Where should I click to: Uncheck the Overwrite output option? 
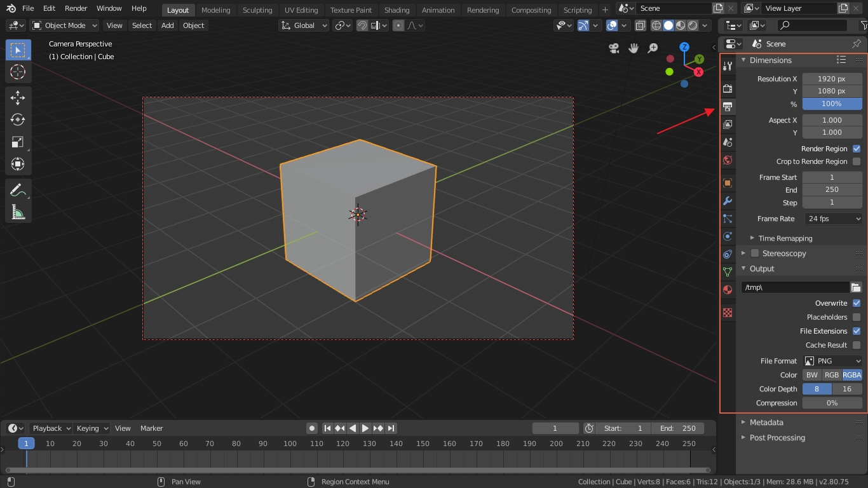point(856,303)
